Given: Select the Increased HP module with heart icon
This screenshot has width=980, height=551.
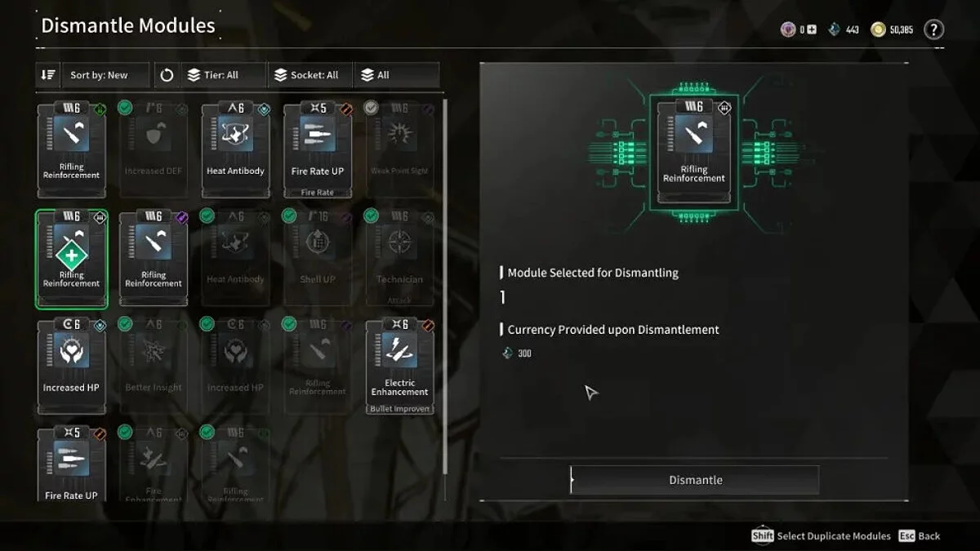Looking at the screenshot, I should (71, 366).
